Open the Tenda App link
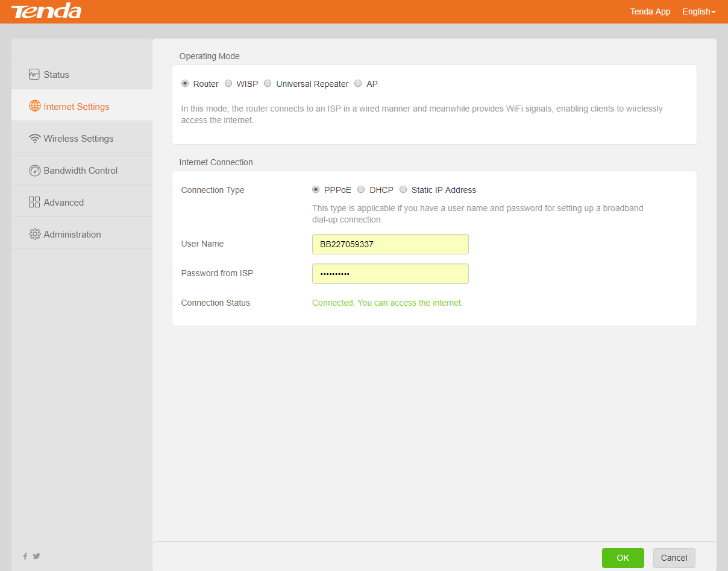Screen dimensions: 728x571 pos(650,11)
